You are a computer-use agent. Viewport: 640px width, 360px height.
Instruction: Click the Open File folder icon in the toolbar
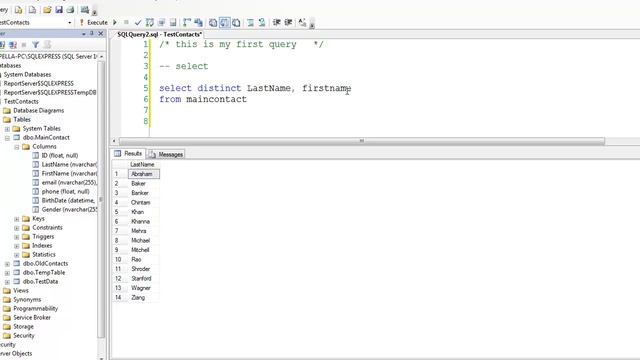(x=47, y=10)
